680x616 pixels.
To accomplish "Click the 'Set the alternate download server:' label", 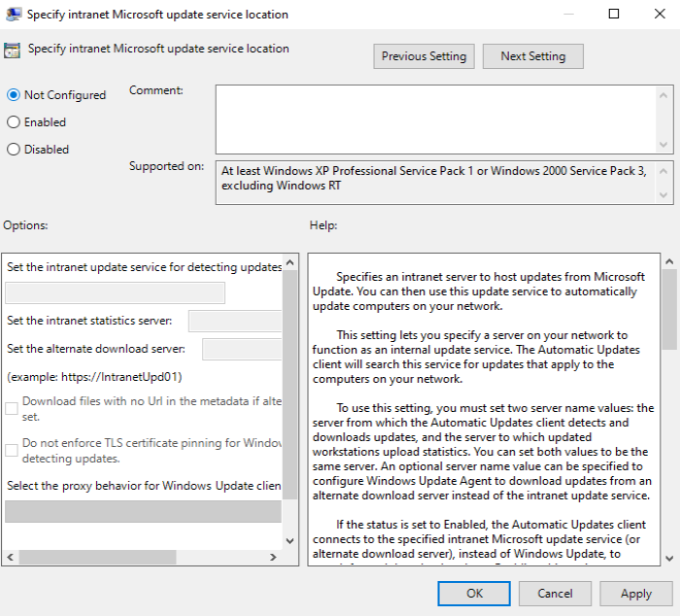I will pyautogui.click(x=96, y=349).
